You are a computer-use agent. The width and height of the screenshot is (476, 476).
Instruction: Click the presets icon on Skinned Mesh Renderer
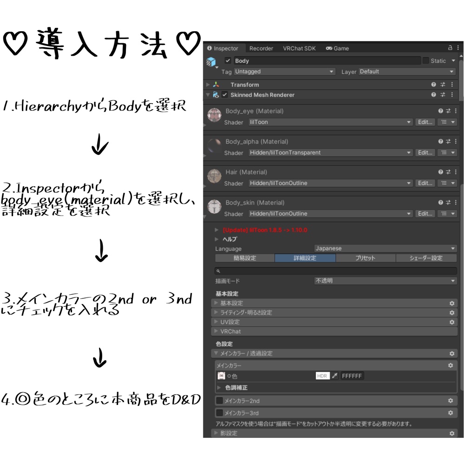(x=442, y=95)
